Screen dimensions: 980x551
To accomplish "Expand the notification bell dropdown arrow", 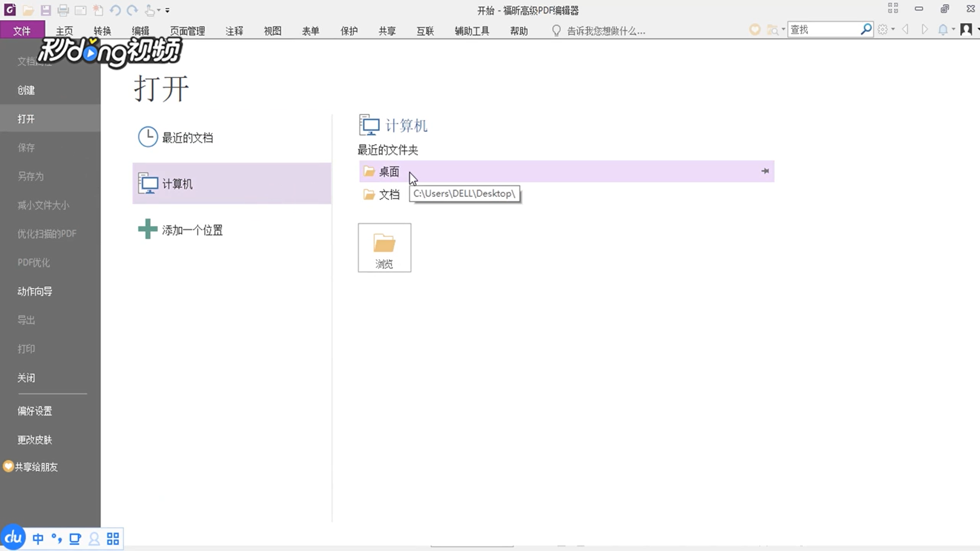I will tap(953, 30).
